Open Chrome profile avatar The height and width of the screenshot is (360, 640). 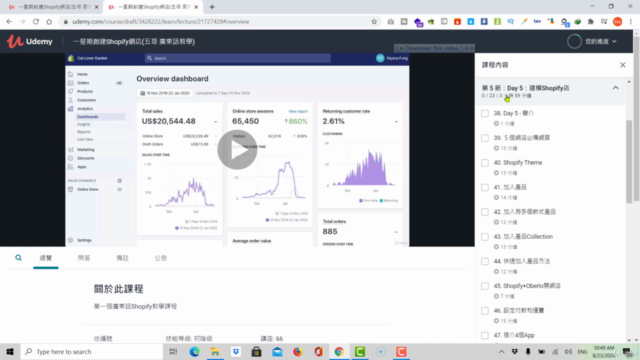tap(618, 22)
